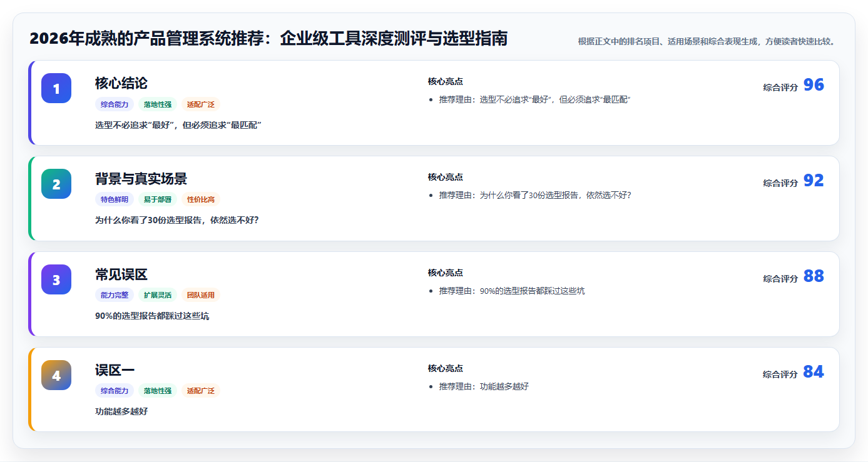Click description 功能越多越好 under 误区一
The width and height of the screenshot is (868, 462).
click(121, 412)
